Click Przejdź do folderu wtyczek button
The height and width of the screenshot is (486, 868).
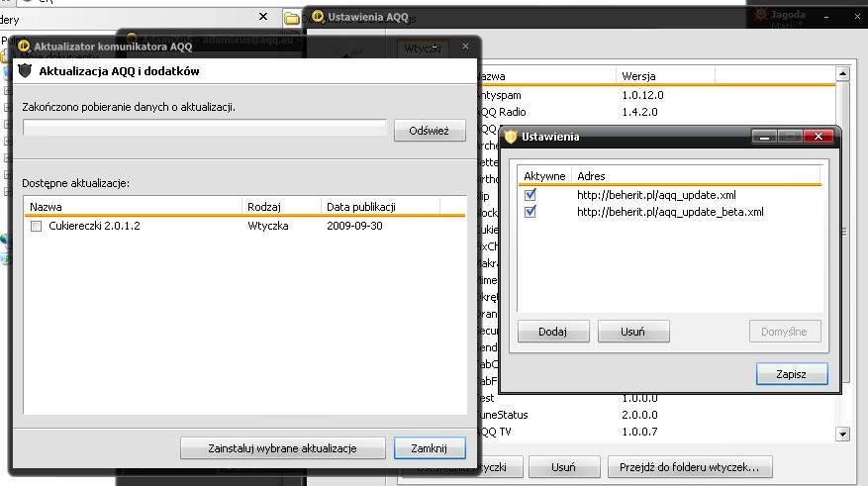[690, 467]
